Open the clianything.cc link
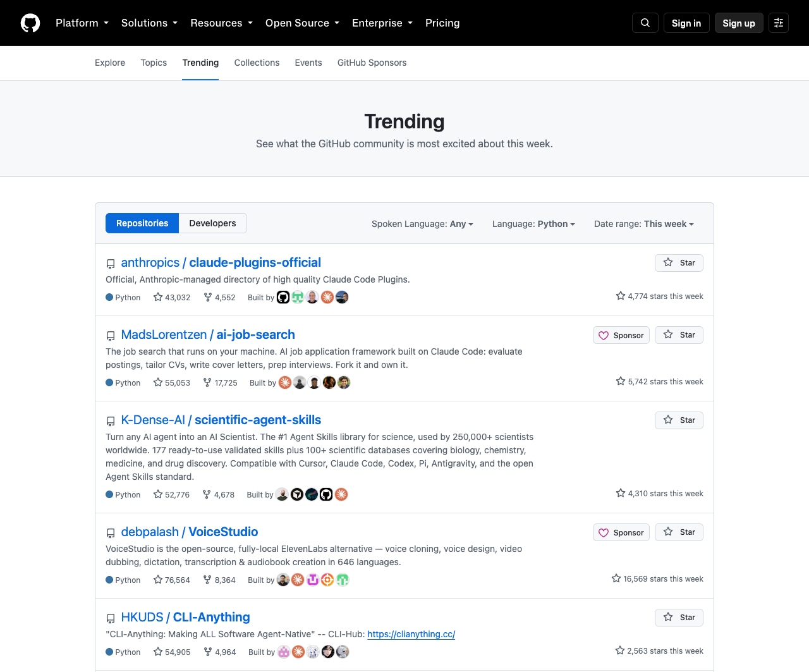 pyautogui.click(x=411, y=634)
